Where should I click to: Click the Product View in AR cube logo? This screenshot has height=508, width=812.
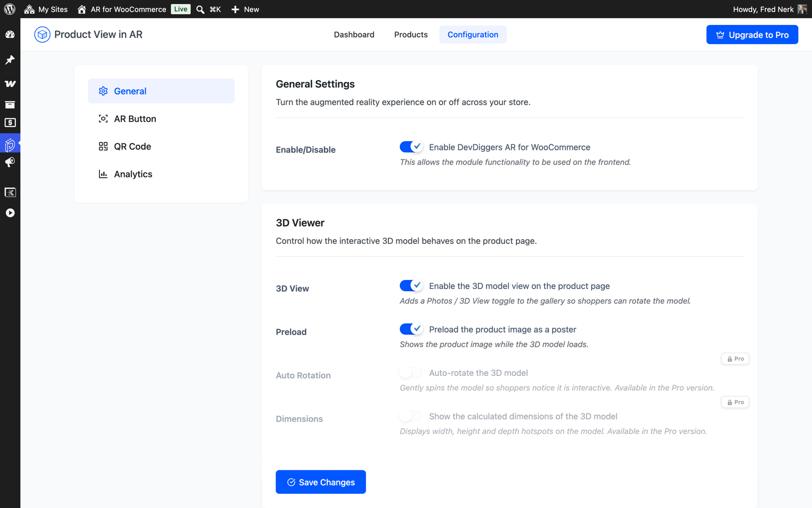pos(42,35)
